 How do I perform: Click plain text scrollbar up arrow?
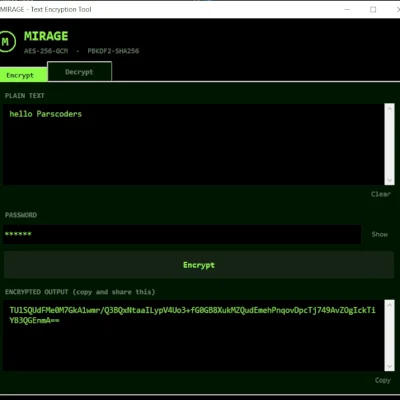point(389,108)
